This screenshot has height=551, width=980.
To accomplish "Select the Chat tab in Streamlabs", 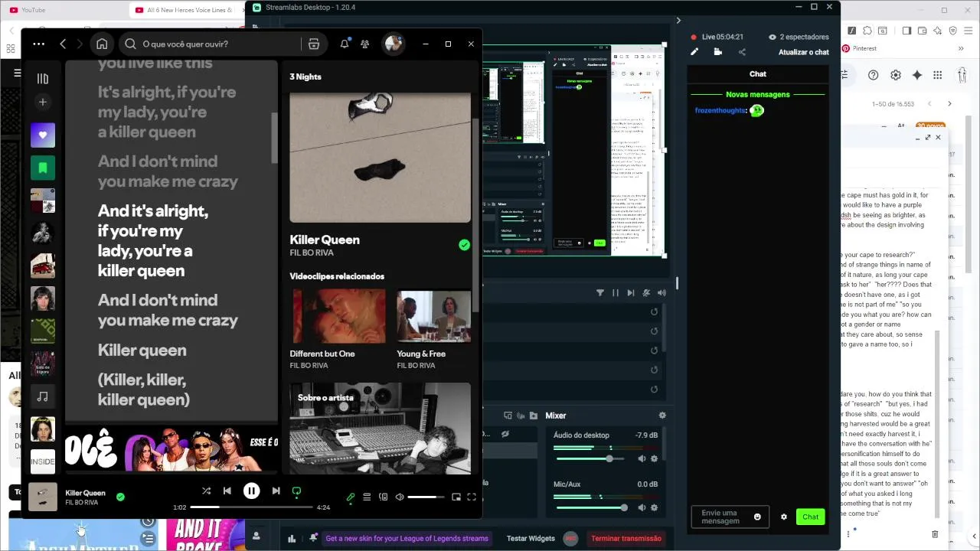I will point(758,74).
